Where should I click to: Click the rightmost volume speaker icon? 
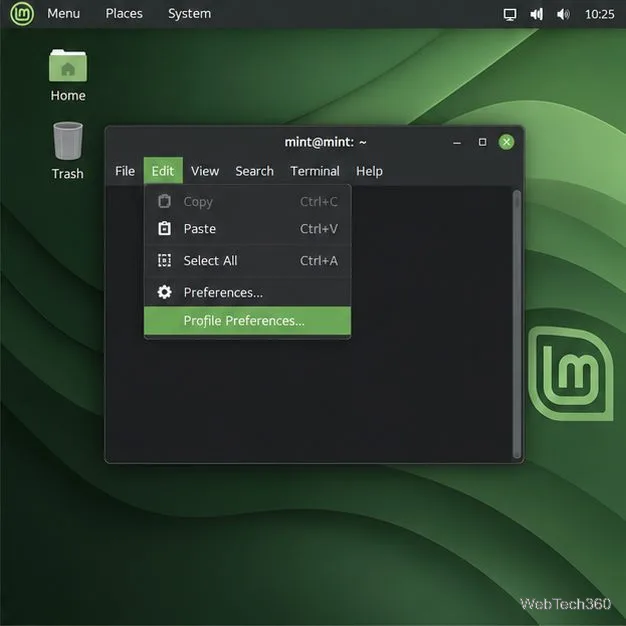pyautogui.click(x=563, y=14)
